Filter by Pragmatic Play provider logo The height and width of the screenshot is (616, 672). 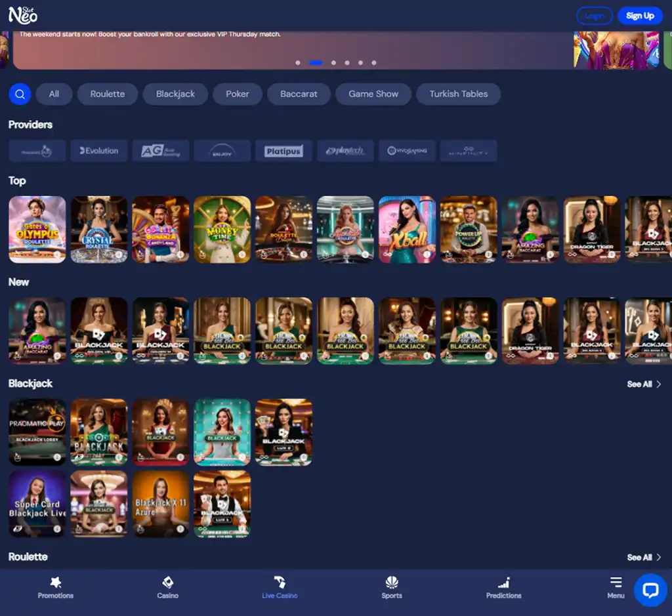pos(37,151)
